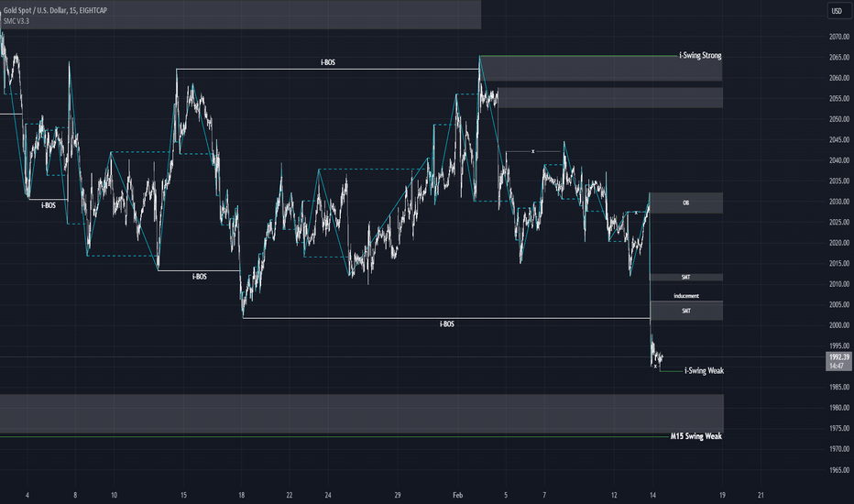Click 1980.00 on the price axis
Viewport: 854px width, 504px height.
pos(839,408)
